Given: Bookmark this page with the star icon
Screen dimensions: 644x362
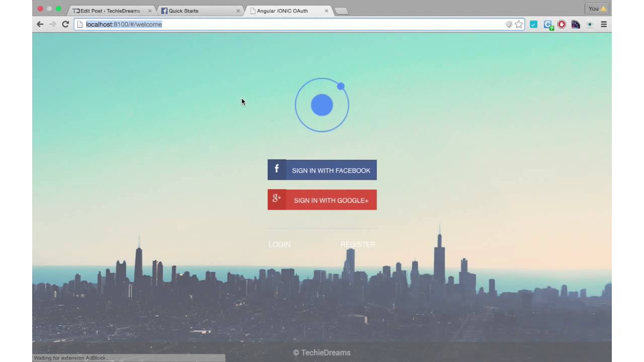Looking at the screenshot, I should 519,24.
